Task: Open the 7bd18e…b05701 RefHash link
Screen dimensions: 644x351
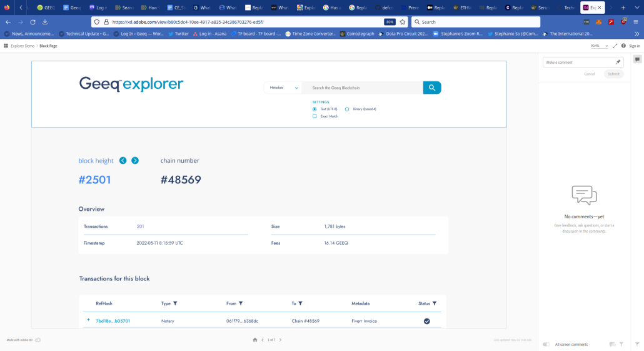Action: point(113,321)
